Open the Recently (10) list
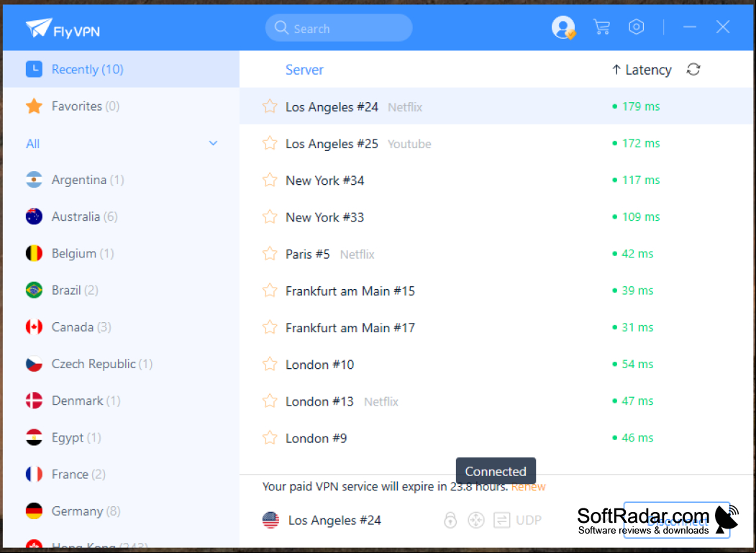Screen dimensions: 756x553 click(121, 69)
